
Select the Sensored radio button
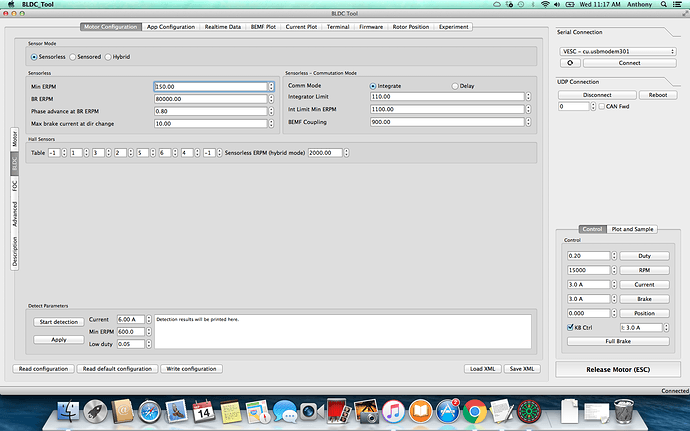[x=77, y=57]
